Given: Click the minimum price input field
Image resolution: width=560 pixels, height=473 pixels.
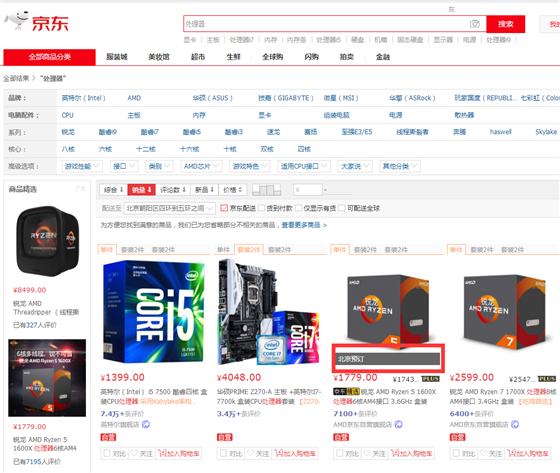Looking at the screenshot, I should coord(308,190).
